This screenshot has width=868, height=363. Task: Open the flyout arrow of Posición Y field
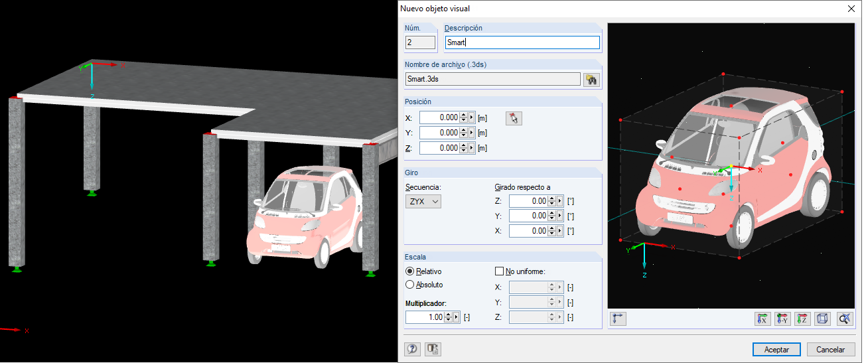pos(472,133)
